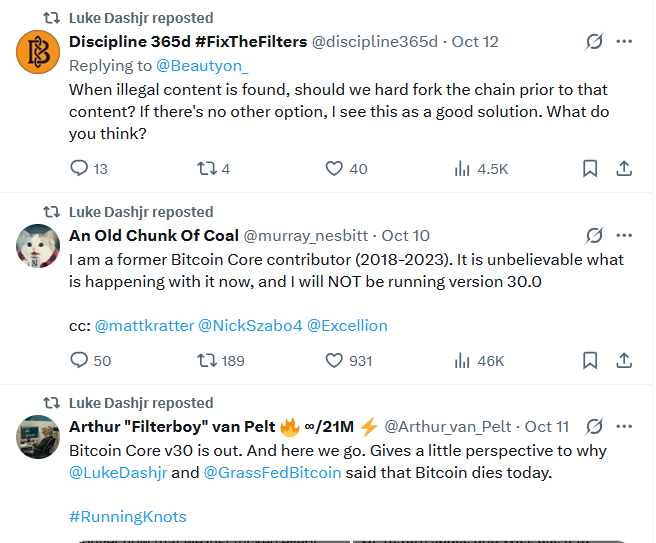Like An Old Chunk Of Coal post
The image size is (656, 543).
coord(335,360)
